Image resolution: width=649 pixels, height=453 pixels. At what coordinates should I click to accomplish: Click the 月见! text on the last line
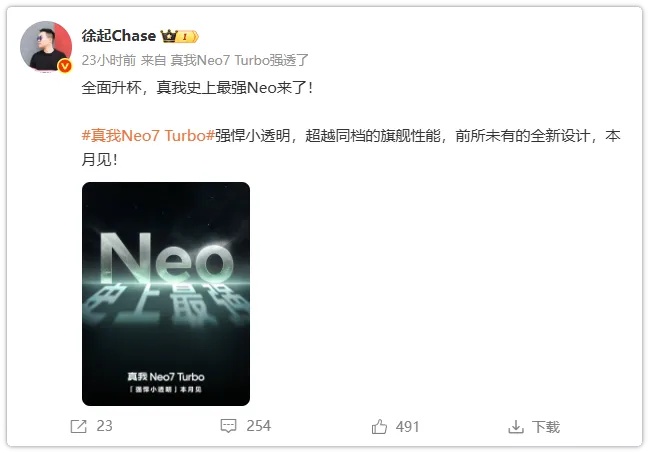(99, 160)
